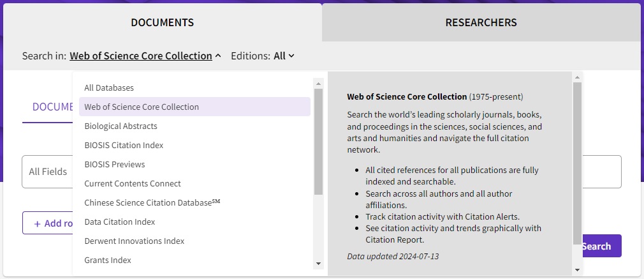This screenshot has height=279, width=644.
Task: Select Web of Science Core Collection option
Action: point(142,107)
